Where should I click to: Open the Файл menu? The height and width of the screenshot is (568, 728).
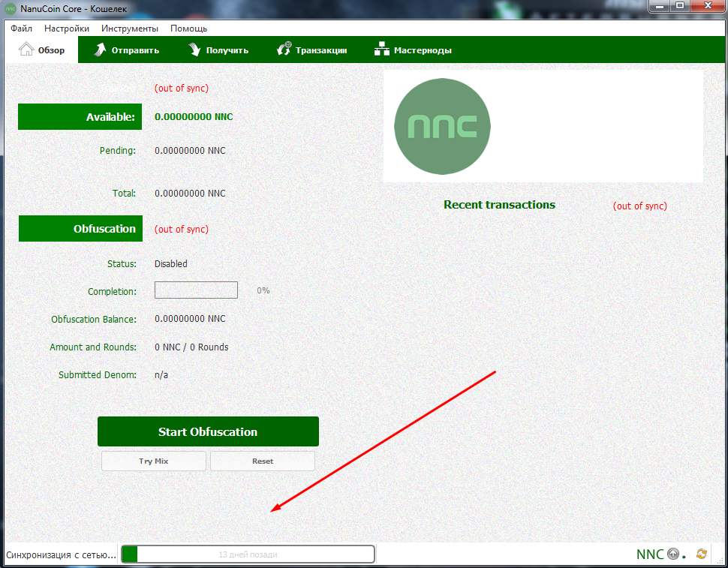pyautogui.click(x=22, y=29)
